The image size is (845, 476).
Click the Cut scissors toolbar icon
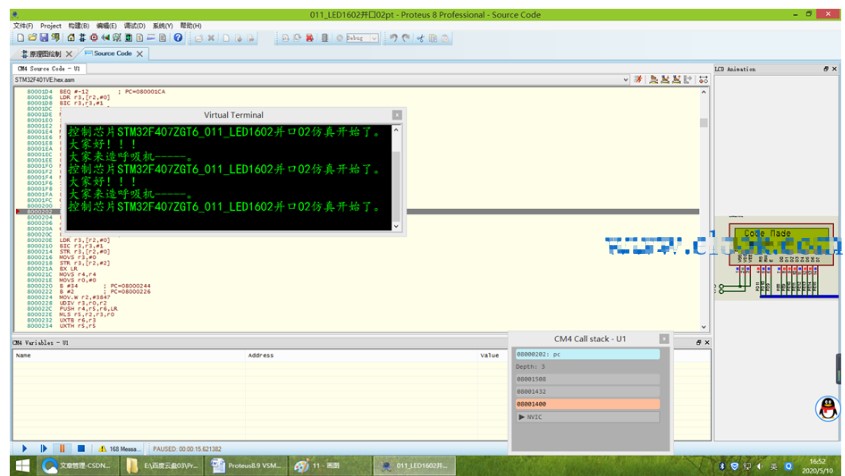[x=420, y=38]
